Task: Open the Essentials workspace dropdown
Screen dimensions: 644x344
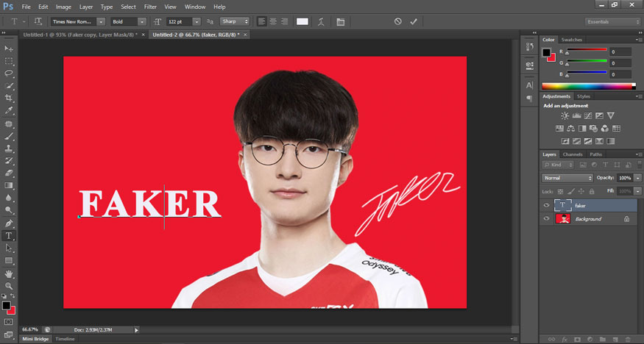Action: [x=612, y=22]
